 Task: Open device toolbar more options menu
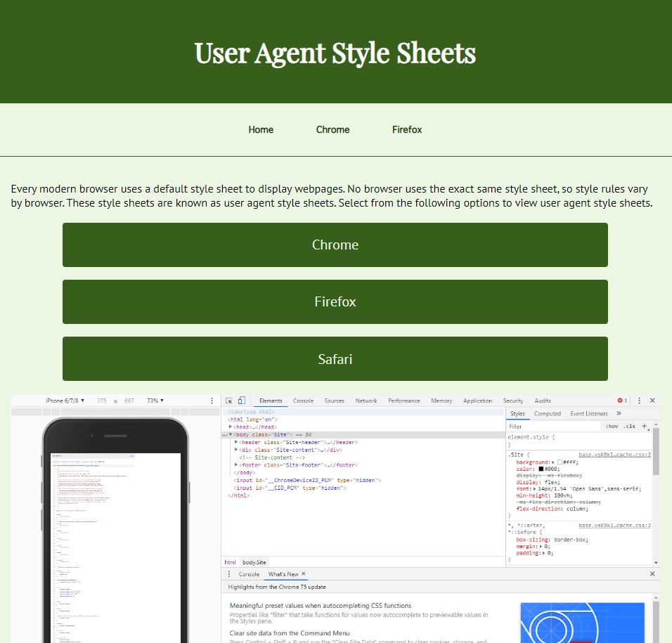(212, 401)
